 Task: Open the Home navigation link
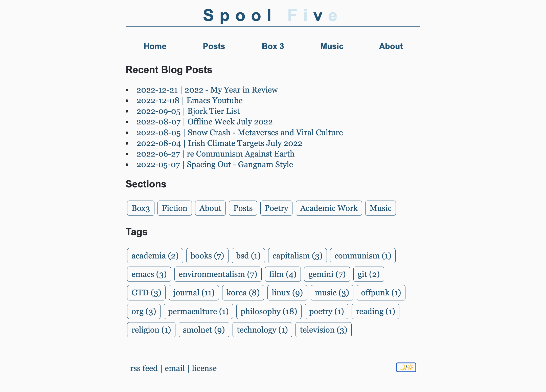(x=155, y=46)
